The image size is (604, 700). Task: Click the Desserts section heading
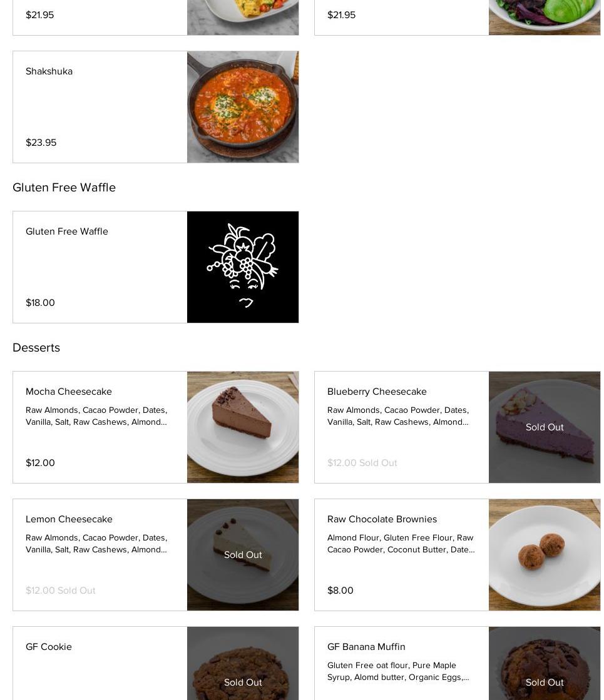click(x=36, y=348)
